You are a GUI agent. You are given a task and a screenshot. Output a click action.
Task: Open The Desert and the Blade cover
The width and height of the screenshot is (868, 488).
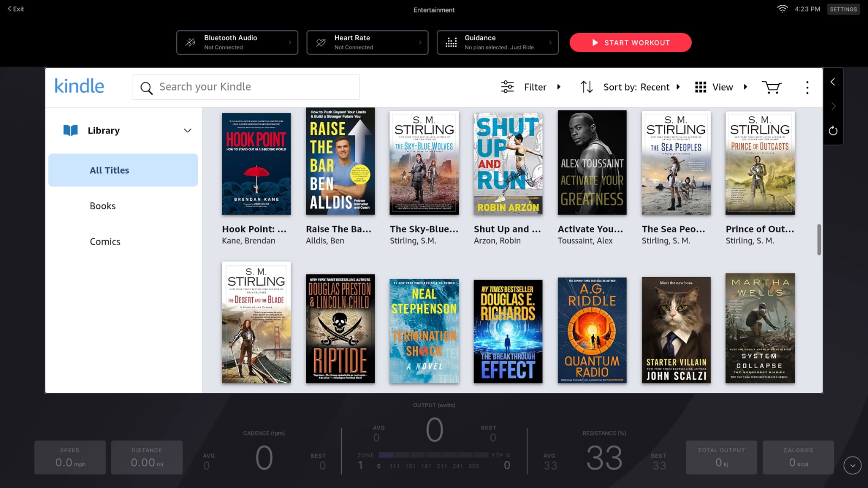[x=256, y=323]
